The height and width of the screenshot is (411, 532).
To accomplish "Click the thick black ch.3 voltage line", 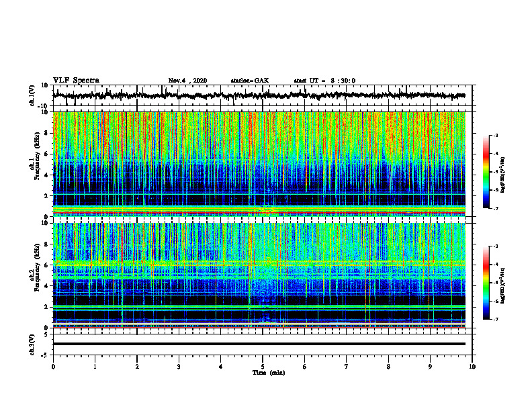I will 259,344.
